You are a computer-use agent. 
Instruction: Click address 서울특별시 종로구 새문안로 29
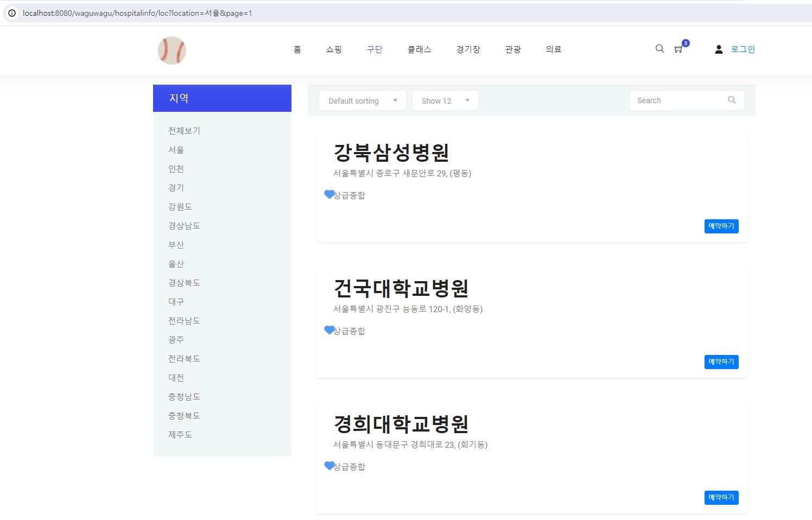pos(402,173)
